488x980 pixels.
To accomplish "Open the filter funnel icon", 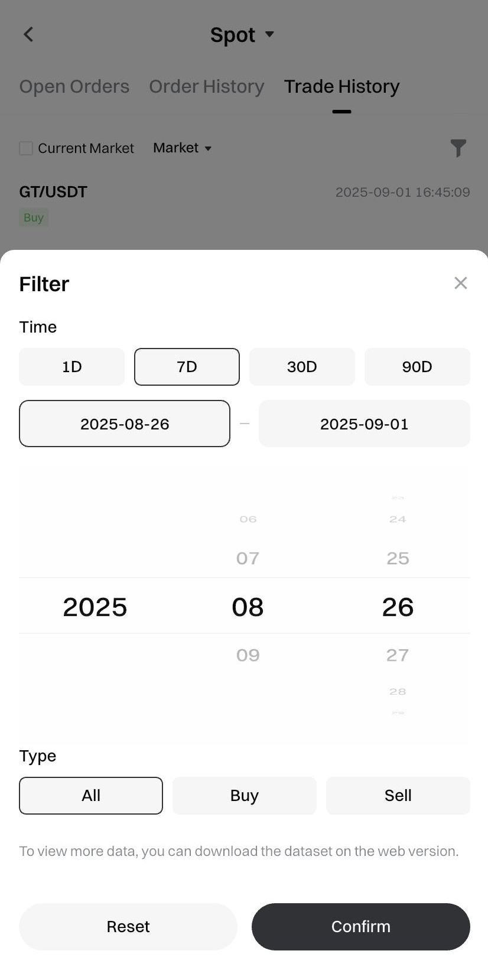I will (458, 148).
